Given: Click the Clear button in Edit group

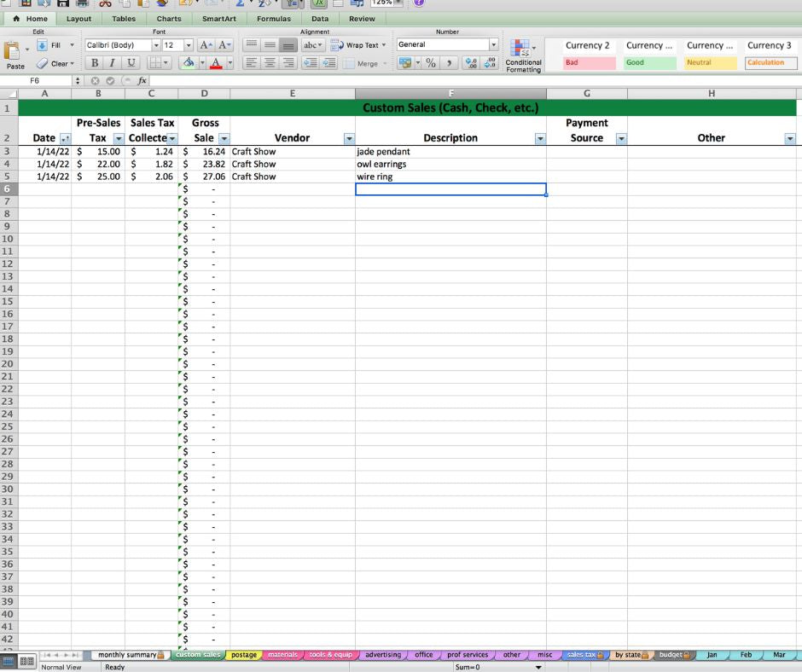Looking at the screenshot, I should click(55, 63).
